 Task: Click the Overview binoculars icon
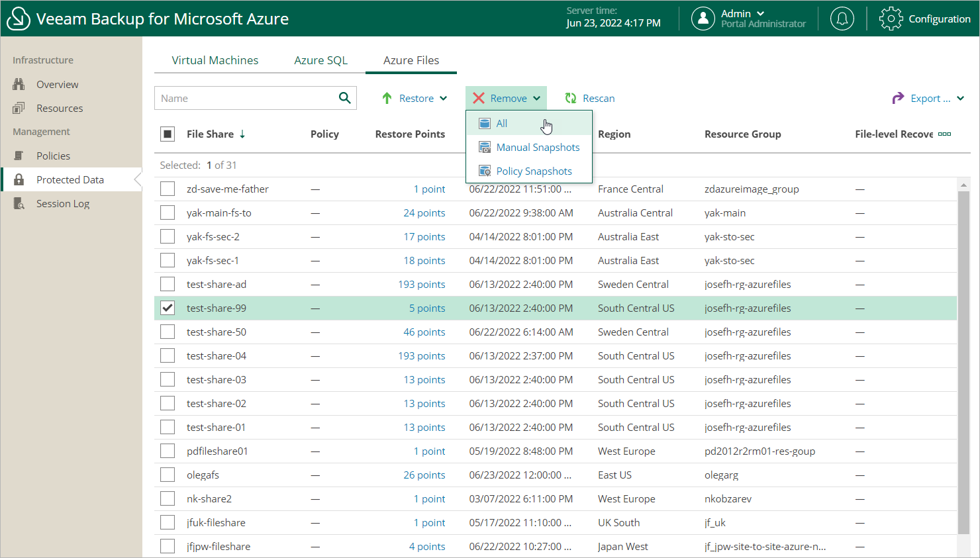(19, 84)
